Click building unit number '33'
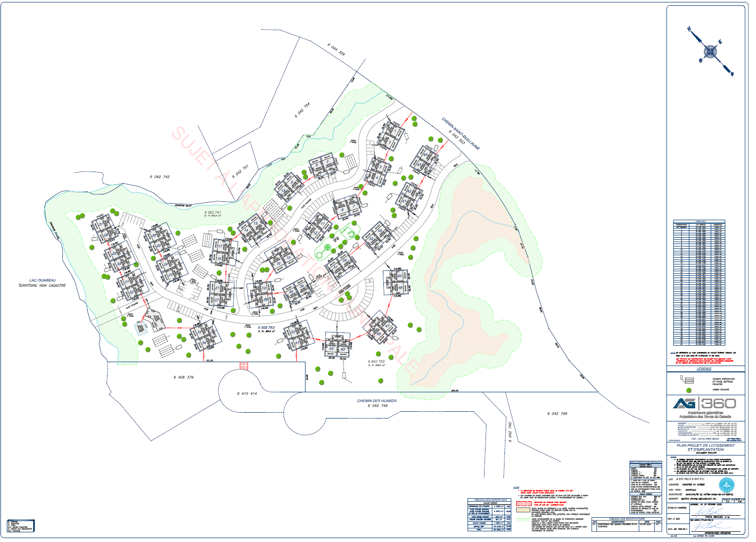Image resolution: width=756 pixels, height=542 pixels. 199,332
